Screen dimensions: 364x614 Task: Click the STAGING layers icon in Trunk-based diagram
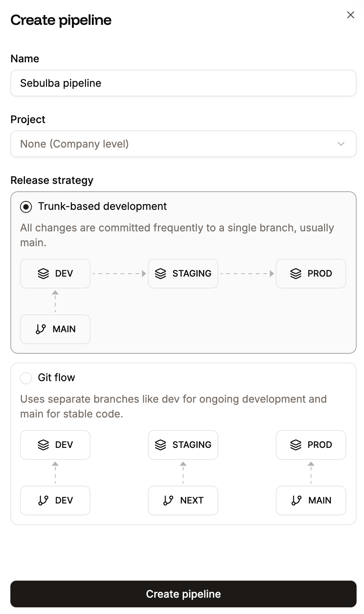point(161,274)
